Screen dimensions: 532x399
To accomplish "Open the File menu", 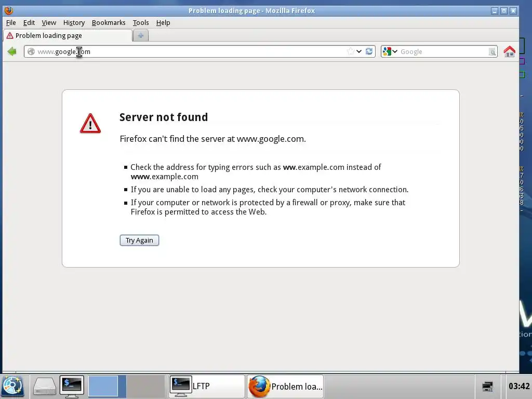I will [11, 23].
